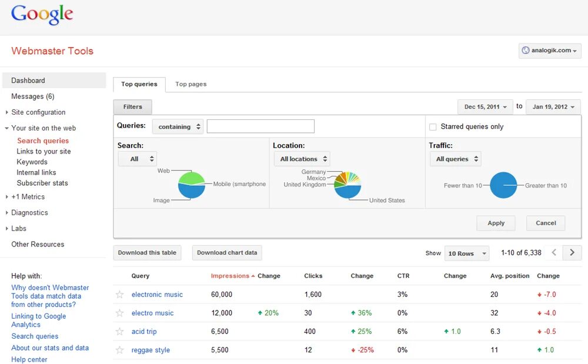
Task: Open Messages (6) in sidebar
Action: pyautogui.click(x=32, y=96)
